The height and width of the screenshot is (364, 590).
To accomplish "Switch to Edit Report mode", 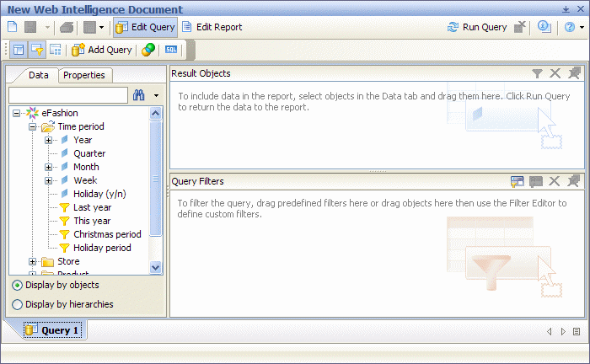I will [212, 27].
